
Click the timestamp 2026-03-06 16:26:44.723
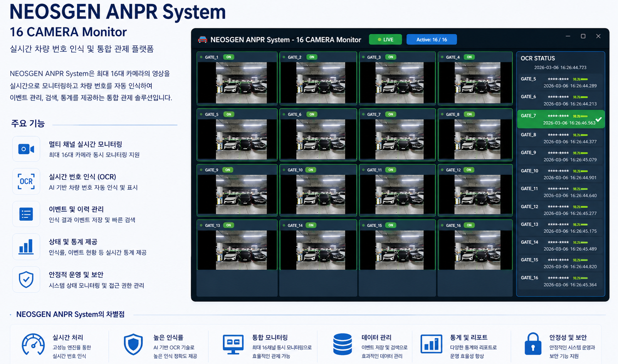pyautogui.click(x=560, y=68)
